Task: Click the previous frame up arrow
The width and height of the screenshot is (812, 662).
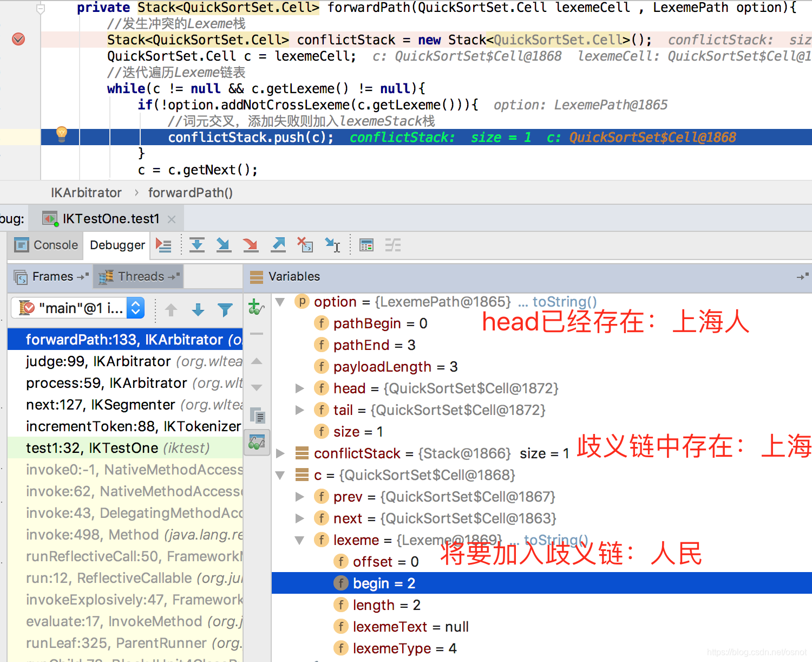Action: click(171, 309)
